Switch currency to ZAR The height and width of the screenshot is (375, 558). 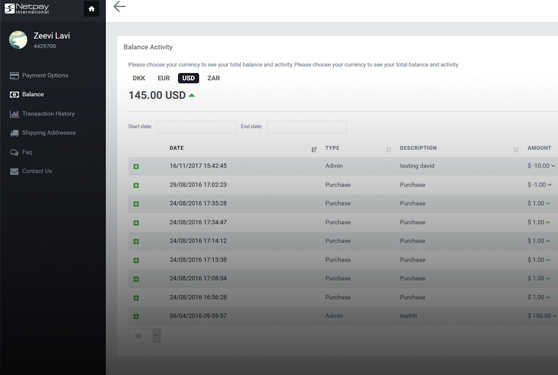click(214, 78)
